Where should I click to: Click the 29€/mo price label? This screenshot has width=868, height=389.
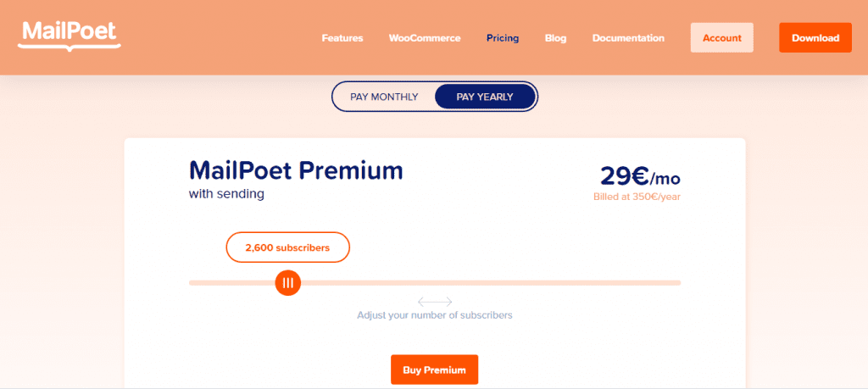(x=640, y=176)
